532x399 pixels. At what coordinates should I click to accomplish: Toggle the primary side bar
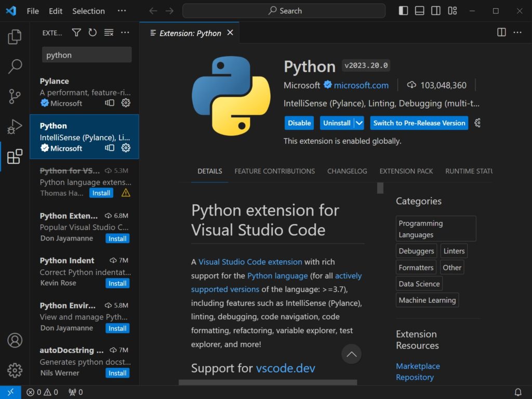click(403, 11)
